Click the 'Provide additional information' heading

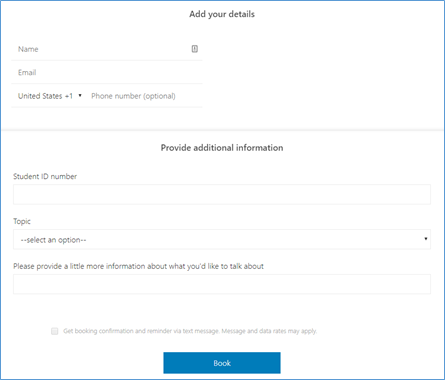point(222,148)
